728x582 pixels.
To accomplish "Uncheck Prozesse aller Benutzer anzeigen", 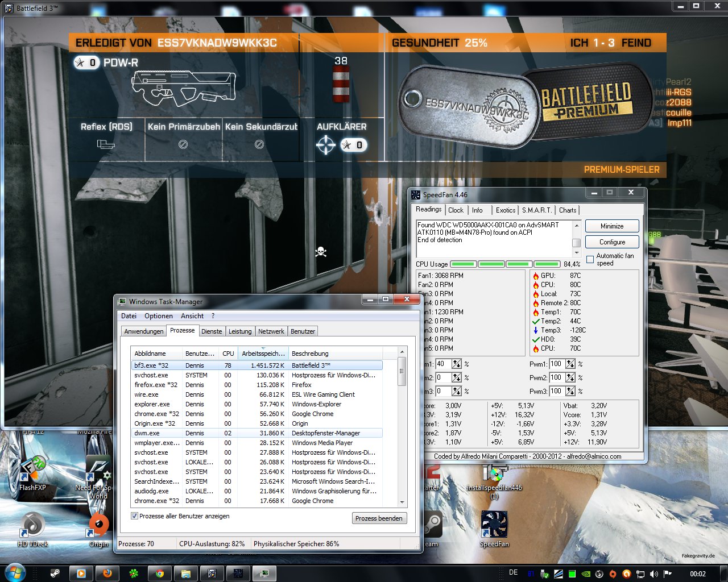I will pos(135,516).
